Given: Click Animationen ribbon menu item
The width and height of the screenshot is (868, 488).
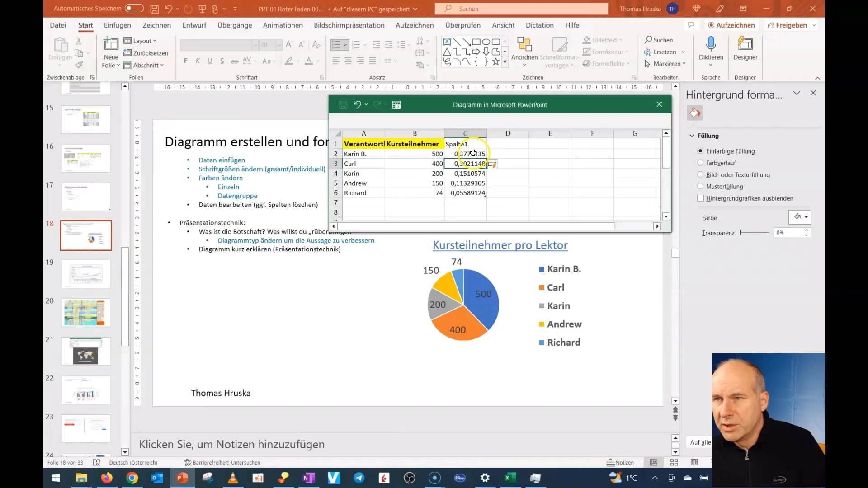Looking at the screenshot, I should coord(283,25).
